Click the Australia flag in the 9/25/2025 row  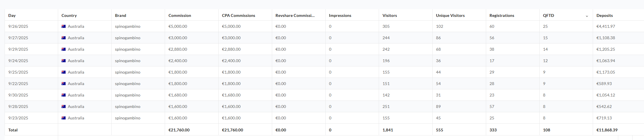pyautogui.click(x=64, y=72)
